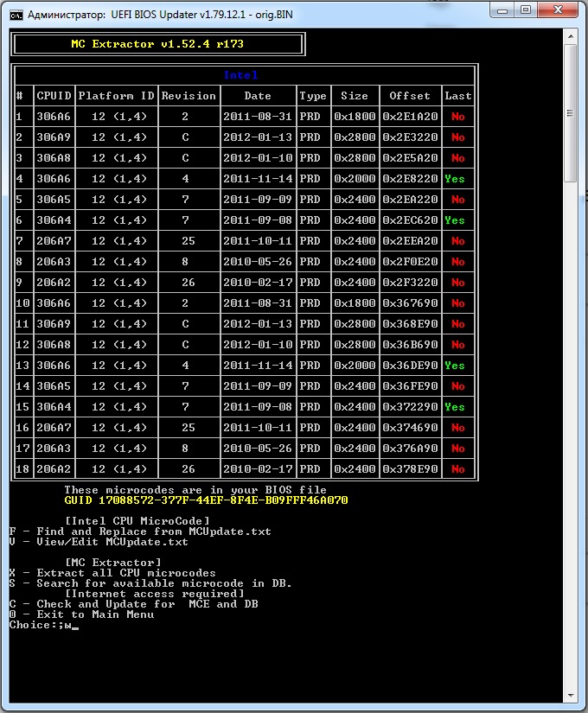Screen dimensions: 588x713
Task: Click the green Yes in row 13
Action: coord(455,366)
